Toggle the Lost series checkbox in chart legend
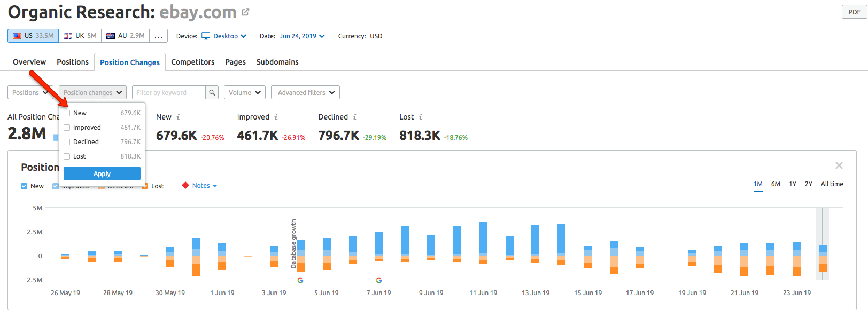The width and height of the screenshot is (868, 316). [x=145, y=186]
